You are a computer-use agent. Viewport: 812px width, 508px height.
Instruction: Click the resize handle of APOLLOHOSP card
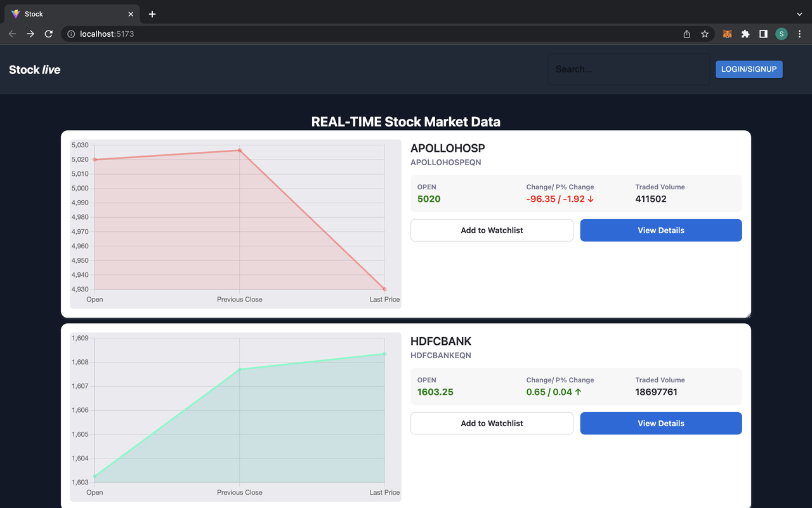point(748,314)
